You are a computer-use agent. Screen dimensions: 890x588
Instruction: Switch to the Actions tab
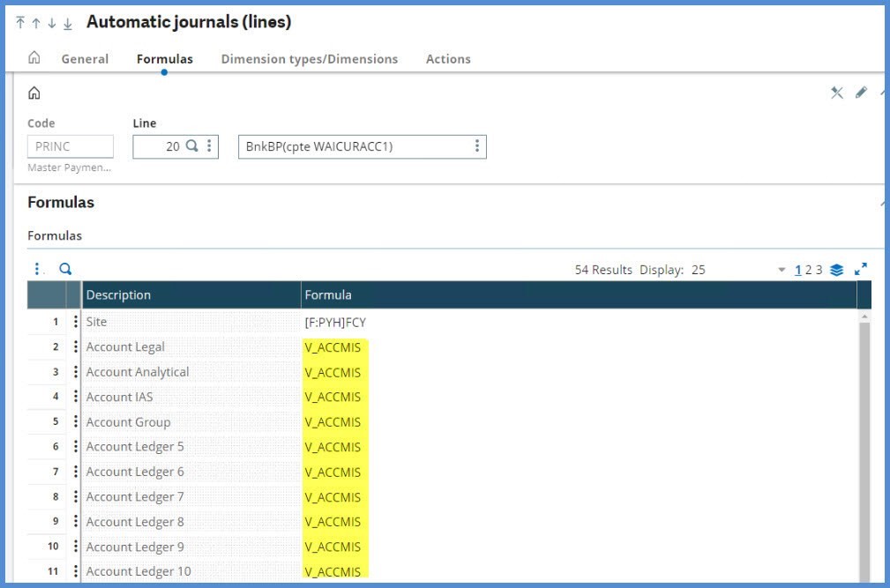pos(448,59)
